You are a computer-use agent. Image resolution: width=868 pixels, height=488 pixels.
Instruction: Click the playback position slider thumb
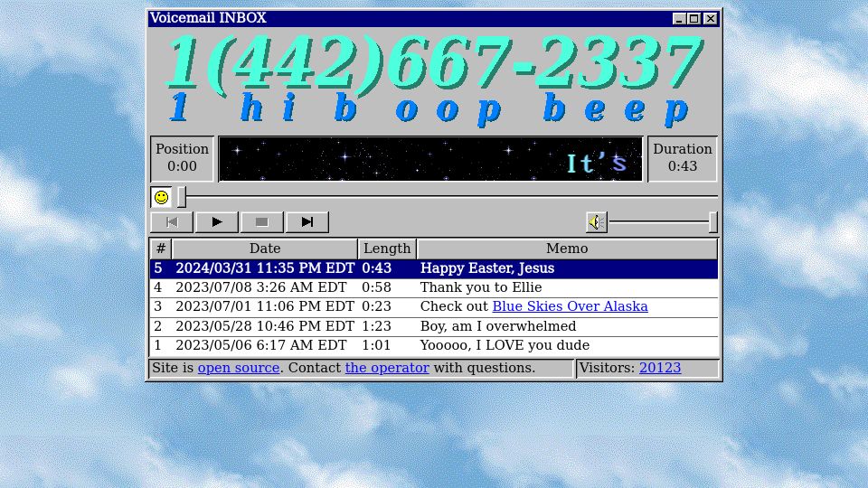182,197
